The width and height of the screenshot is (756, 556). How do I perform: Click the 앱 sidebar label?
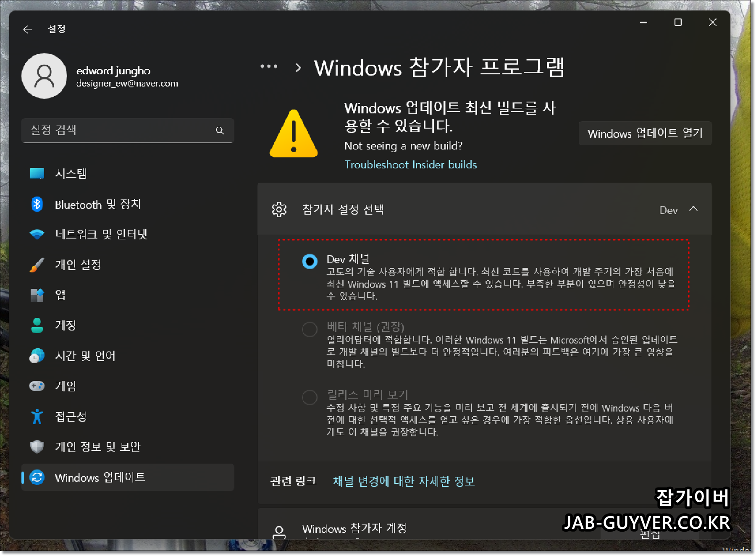point(60,295)
